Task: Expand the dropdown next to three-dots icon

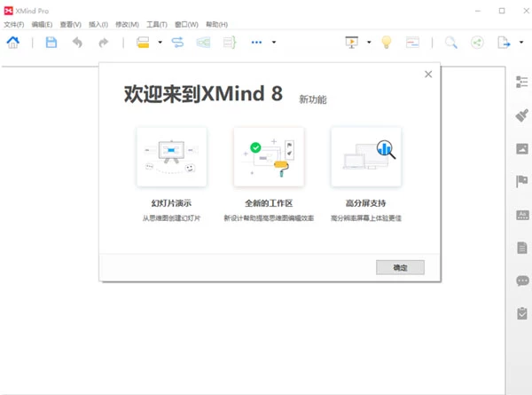Action: (x=274, y=42)
